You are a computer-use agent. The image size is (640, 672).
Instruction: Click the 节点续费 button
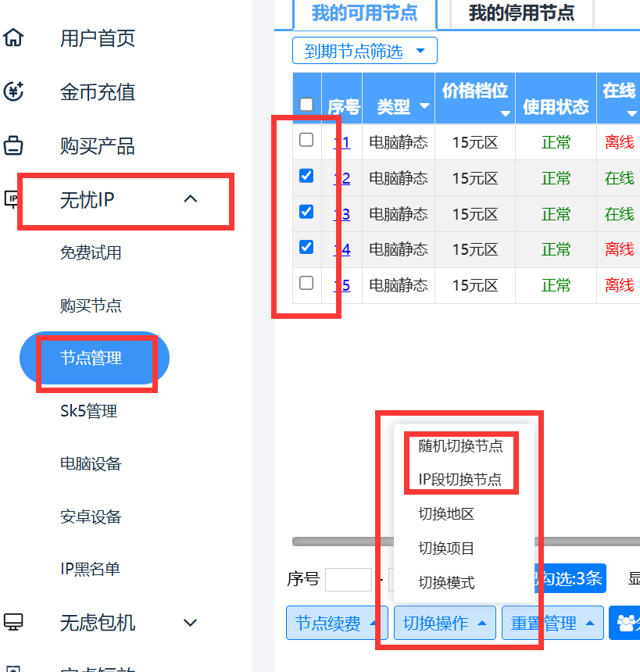(336, 623)
